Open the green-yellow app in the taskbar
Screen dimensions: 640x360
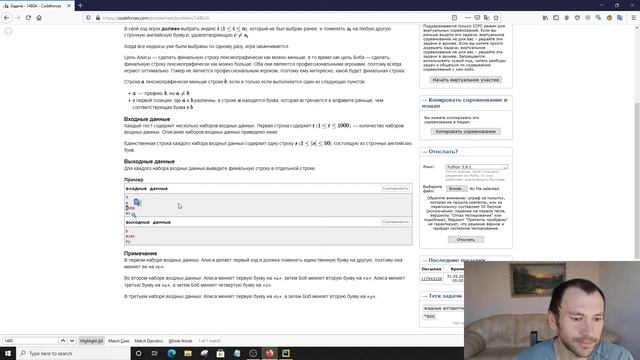click(286, 353)
